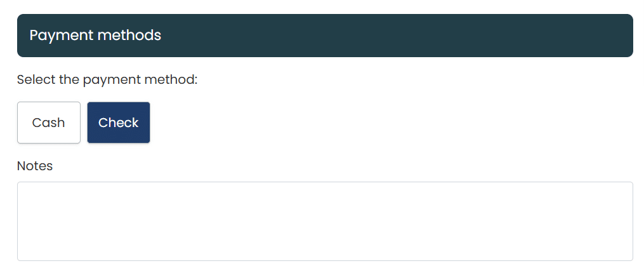Switch payment method to Cash
This screenshot has width=644, height=275.
[x=49, y=123]
